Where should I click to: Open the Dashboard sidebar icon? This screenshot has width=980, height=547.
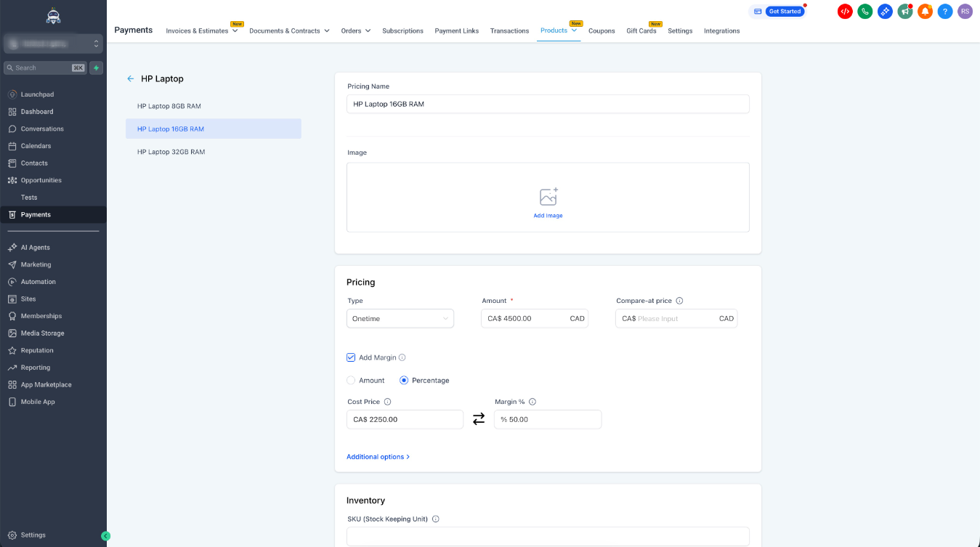pyautogui.click(x=12, y=112)
